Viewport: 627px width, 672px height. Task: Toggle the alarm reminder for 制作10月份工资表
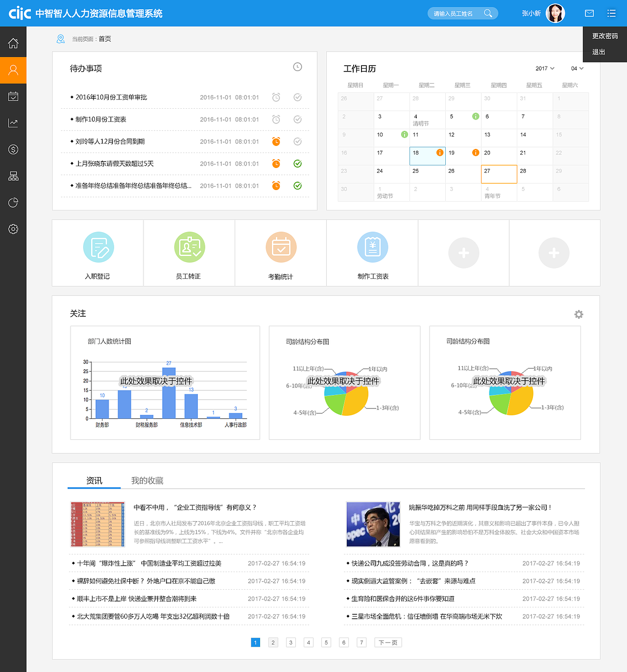[x=276, y=119]
